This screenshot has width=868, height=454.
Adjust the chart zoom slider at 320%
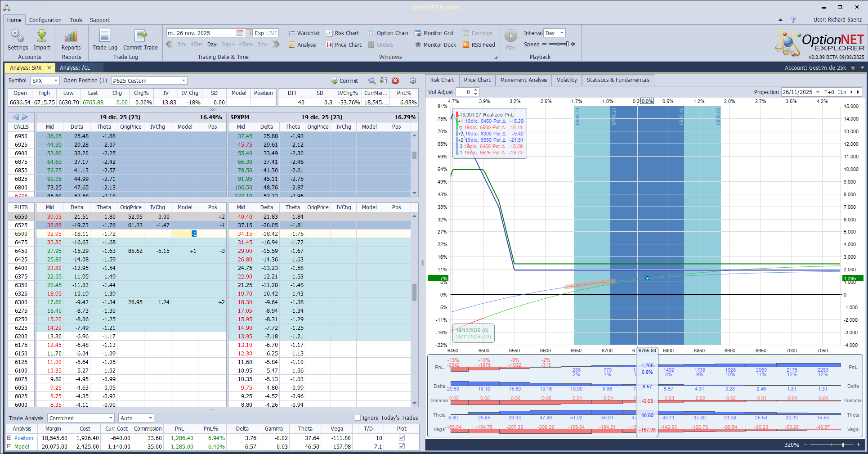(x=831, y=445)
